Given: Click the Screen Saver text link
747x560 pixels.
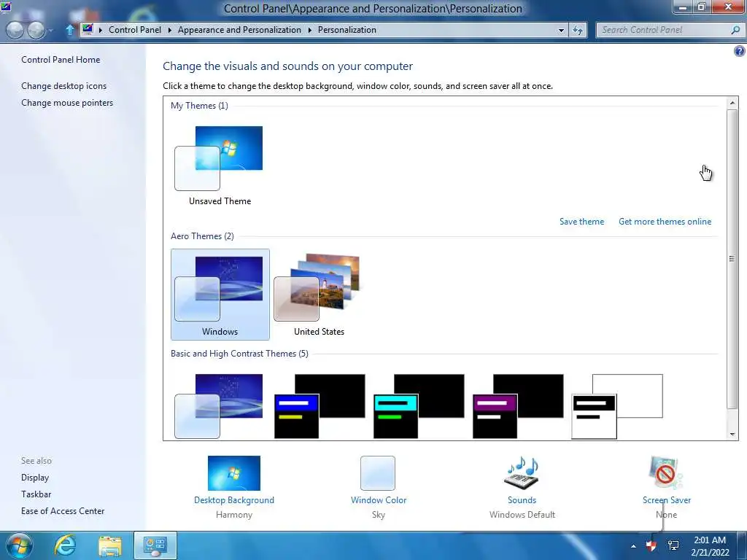Looking at the screenshot, I should (x=667, y=500).
